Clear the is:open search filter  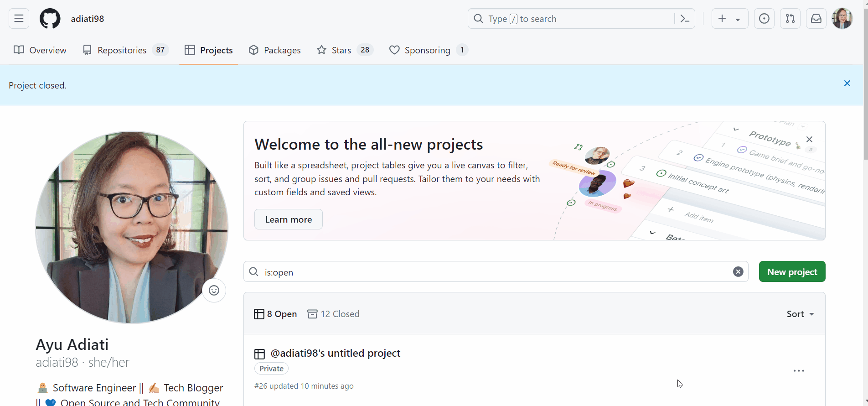pos(738,271)
